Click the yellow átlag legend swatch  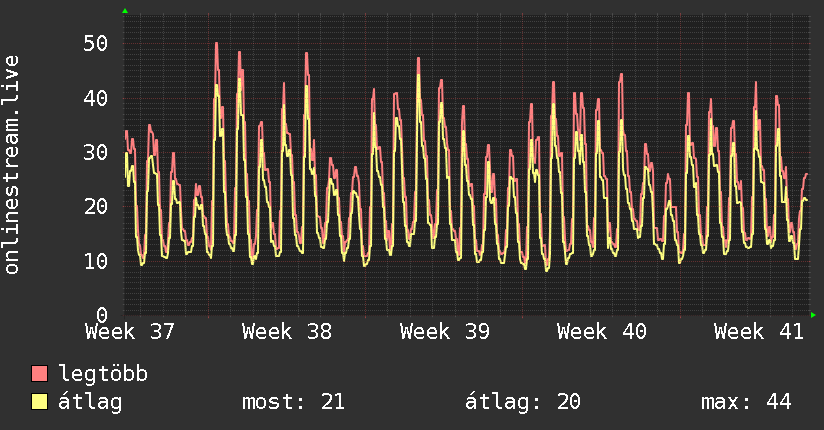39,402
